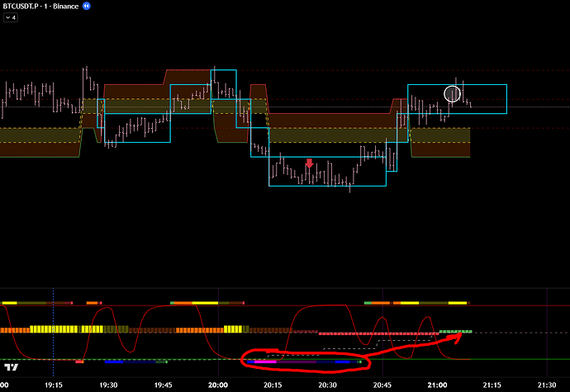
Task: Click the magenta segment inside the red oval
Action: pos(264,361)
